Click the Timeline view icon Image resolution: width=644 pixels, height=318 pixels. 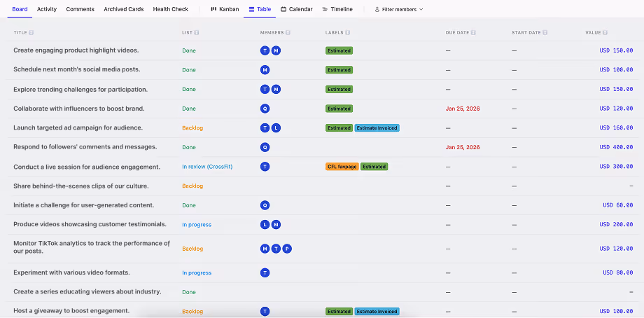click(325, 9)
